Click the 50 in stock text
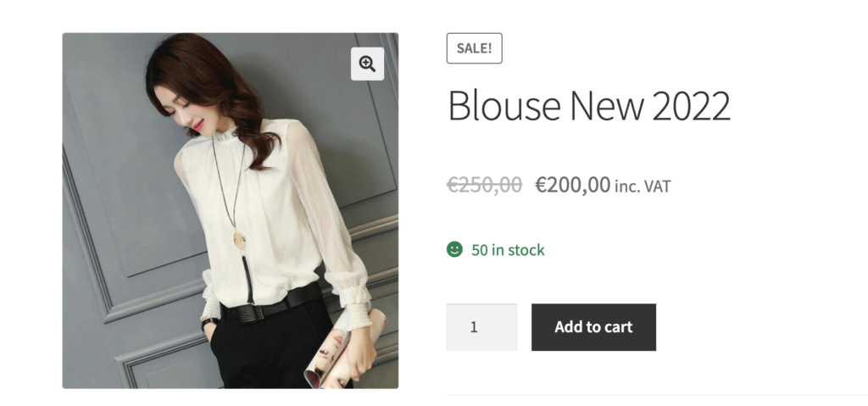The width and height of the screenshot is (868, 406). [509, 250]
